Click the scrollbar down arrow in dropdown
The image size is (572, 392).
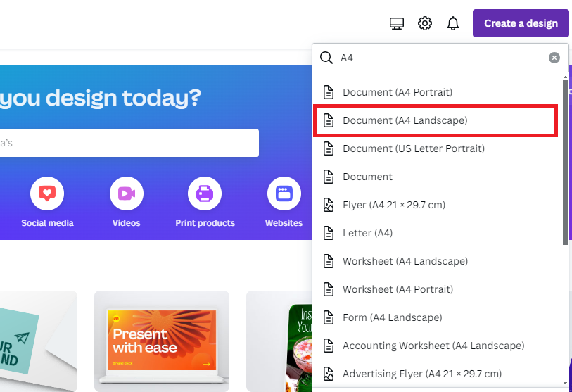coord(565,384)
